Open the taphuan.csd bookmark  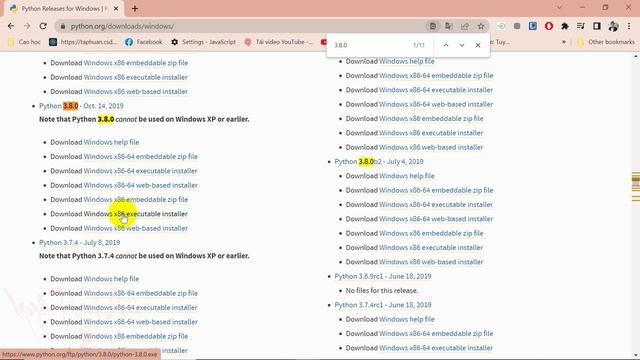click(83, 42)
